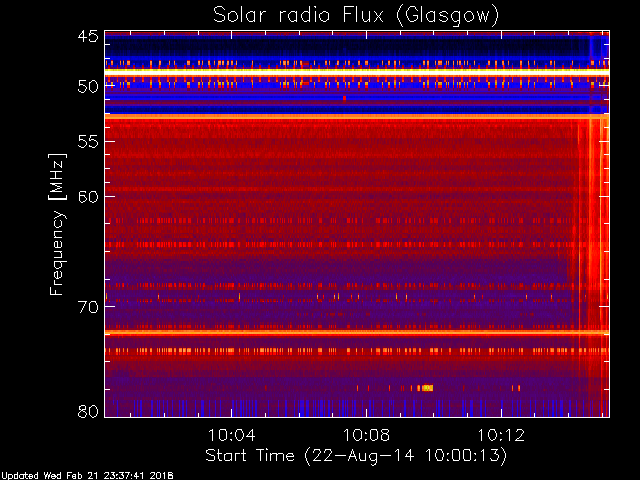
Task: Click the 45 frequency tick label
Action: click(88, 37)
